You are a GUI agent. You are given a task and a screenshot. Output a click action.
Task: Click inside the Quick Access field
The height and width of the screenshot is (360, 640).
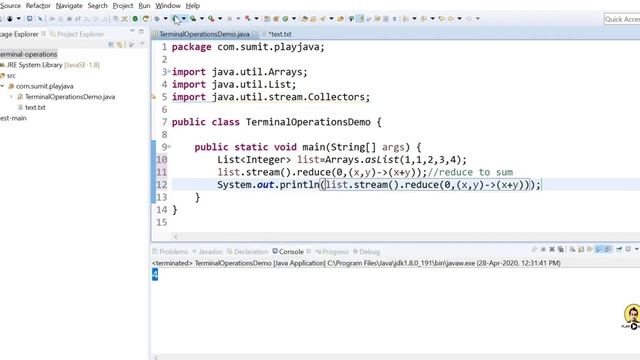(x=622, y=19)
